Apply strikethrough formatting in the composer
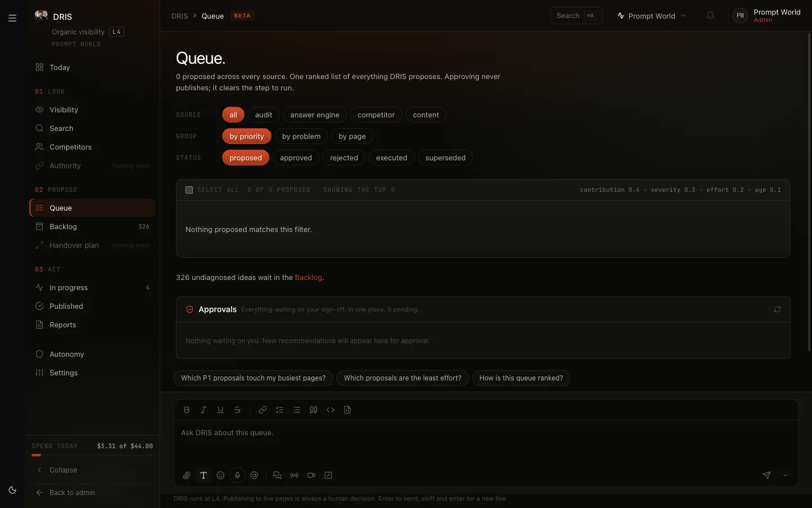The height and width of the screenshot is (508, 812). point(237,410)
